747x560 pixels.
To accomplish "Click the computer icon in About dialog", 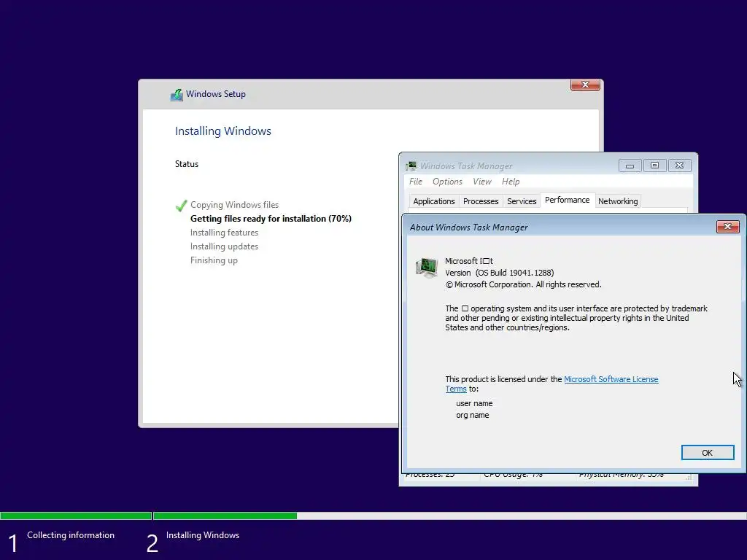I will pos(427,268).
